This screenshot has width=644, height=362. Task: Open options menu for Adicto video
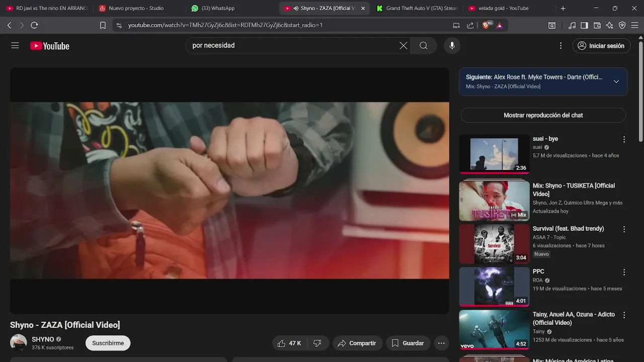point(624,315)
